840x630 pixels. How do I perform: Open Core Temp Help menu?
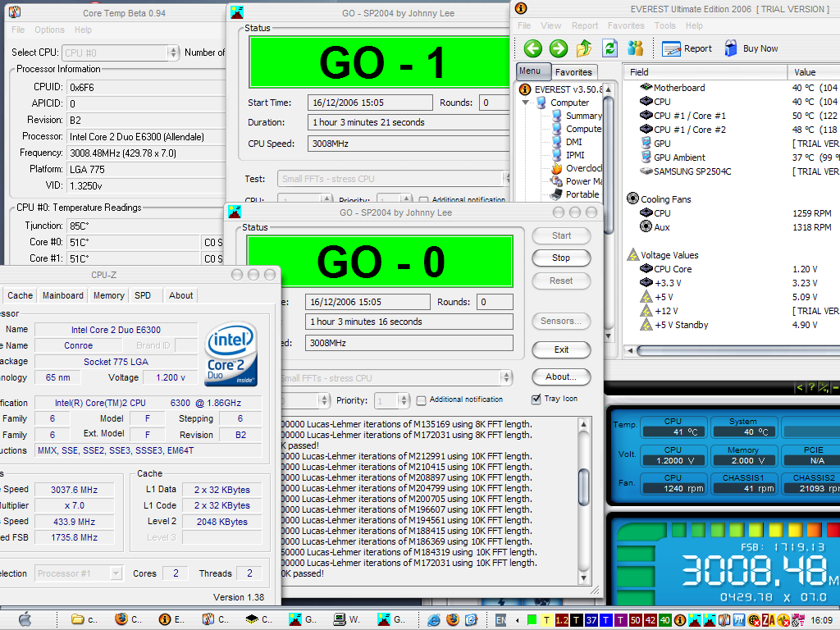pyautogui.click(x=83, y=30)
